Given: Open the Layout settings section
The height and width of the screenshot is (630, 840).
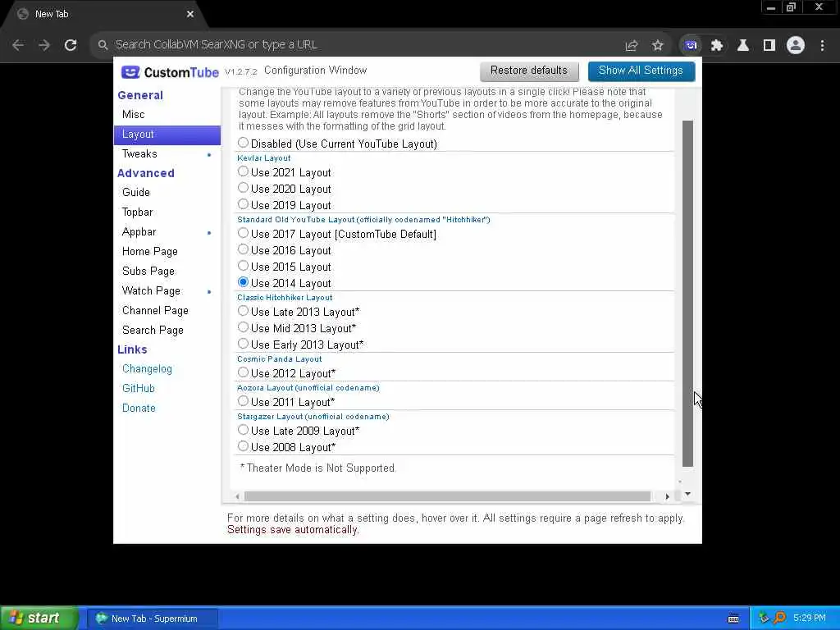Looking at the screenshot, I should pos(167,135).
